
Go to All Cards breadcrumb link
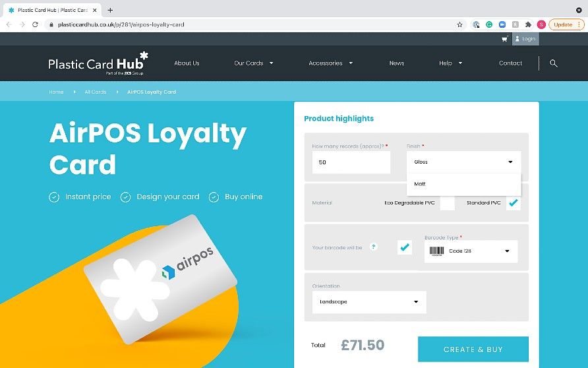(x=95, y=92)
